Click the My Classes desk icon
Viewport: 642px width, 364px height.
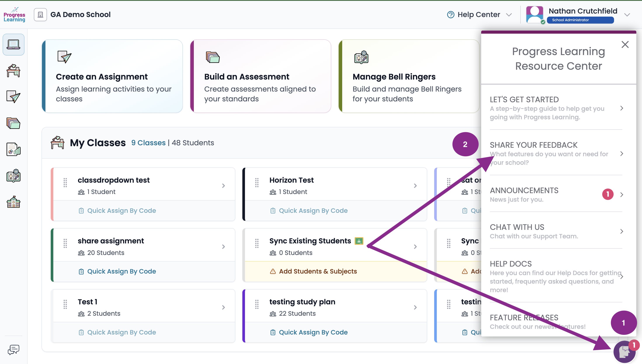[x=57, y=142]
